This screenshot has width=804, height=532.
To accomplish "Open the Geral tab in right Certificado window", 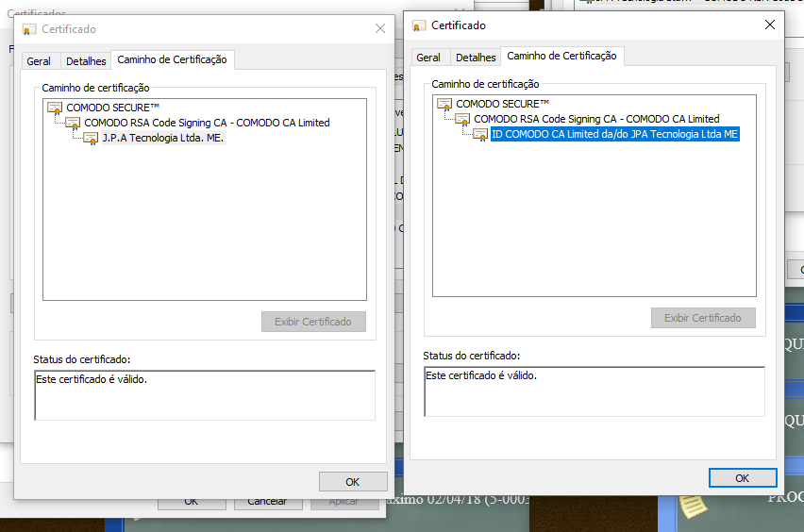I will point(428,58).
